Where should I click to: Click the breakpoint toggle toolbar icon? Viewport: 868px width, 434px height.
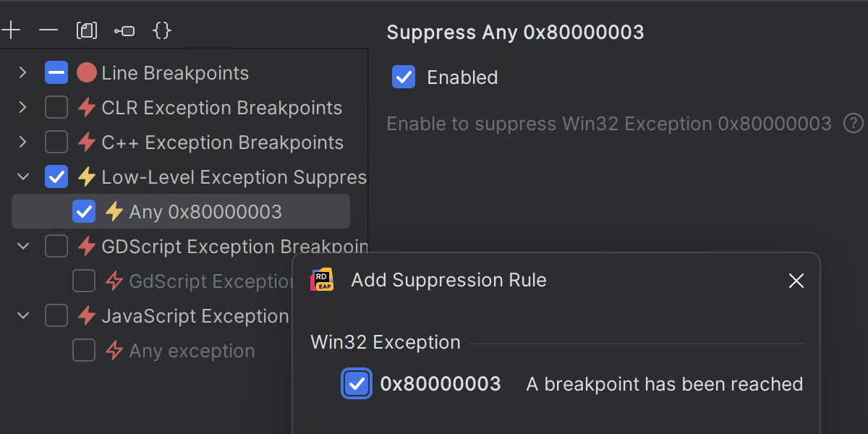[124, 30]
